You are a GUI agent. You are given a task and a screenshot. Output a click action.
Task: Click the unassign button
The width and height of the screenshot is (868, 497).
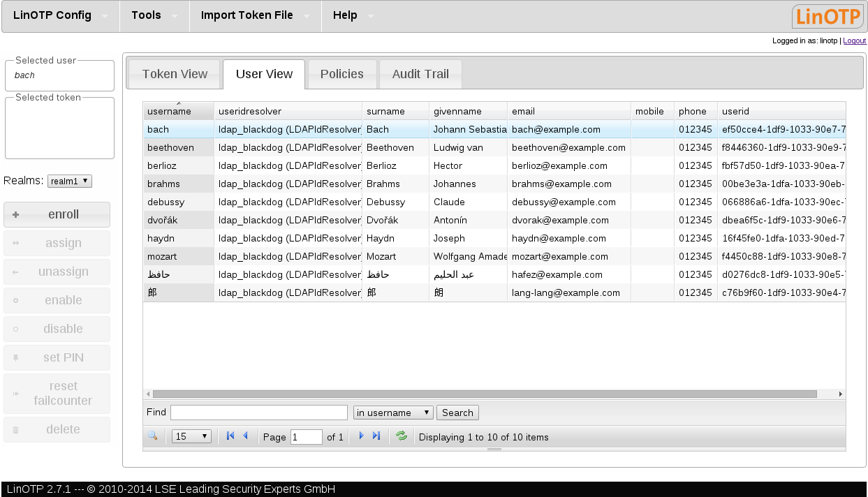pyautogui.click(x=57, y=272)
